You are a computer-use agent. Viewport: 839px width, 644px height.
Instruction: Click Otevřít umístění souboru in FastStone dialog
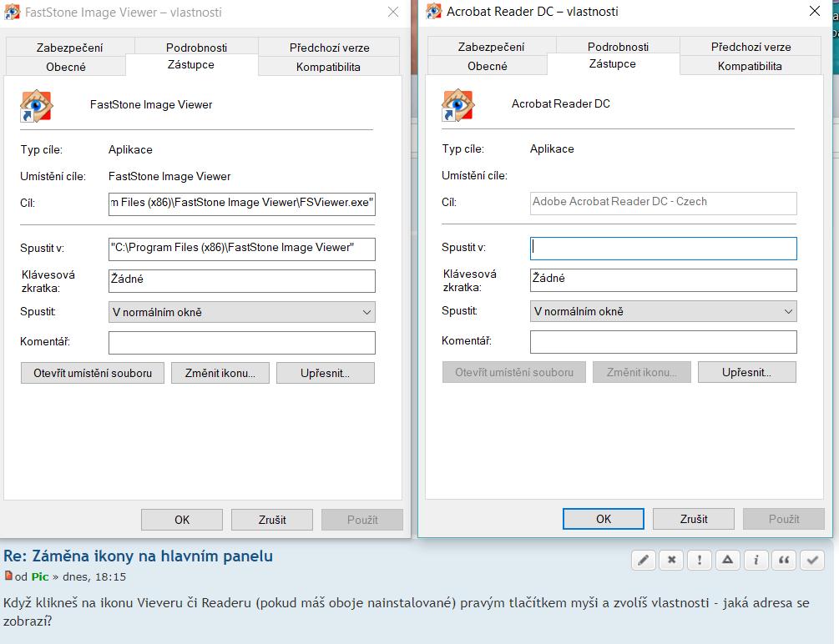(93, 374)
